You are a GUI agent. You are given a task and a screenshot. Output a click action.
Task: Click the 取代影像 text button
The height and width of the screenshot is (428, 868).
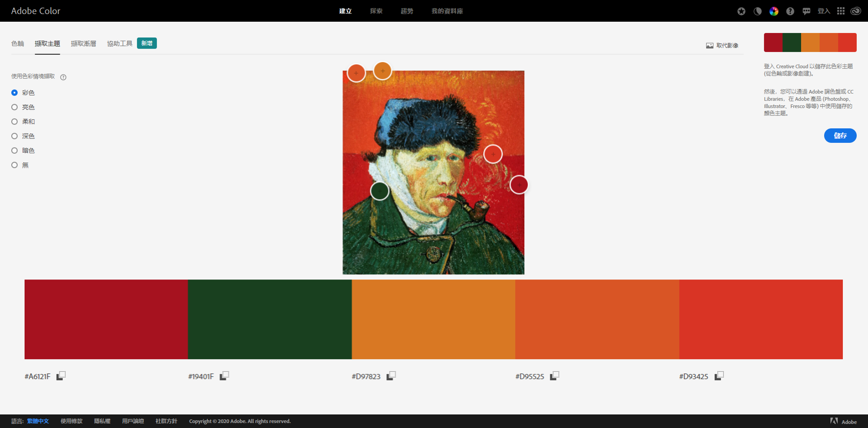727,46
